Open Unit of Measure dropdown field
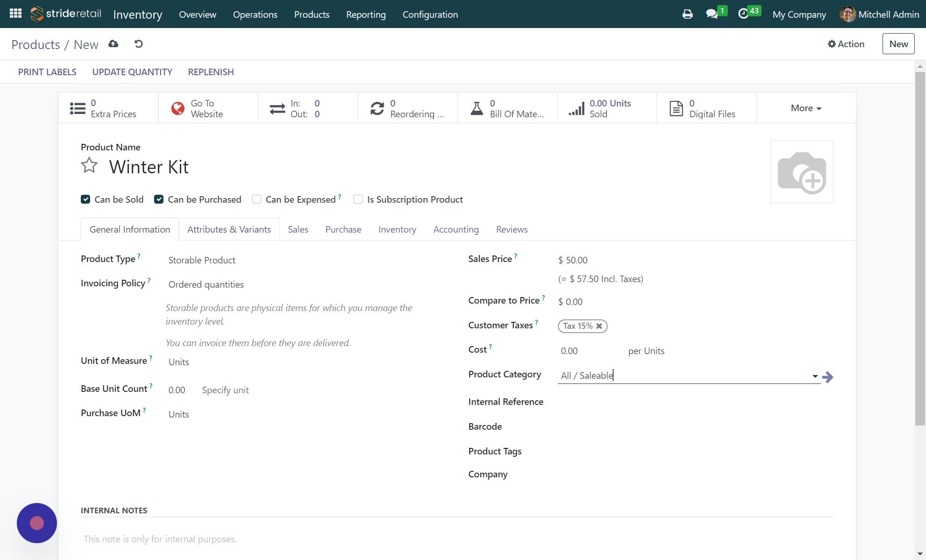 (x=299, y=362)
